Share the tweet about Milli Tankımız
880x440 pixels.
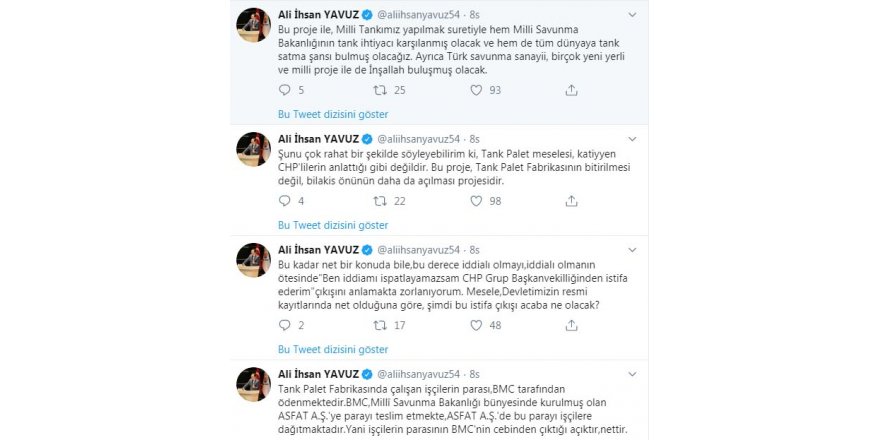point(571,90)
